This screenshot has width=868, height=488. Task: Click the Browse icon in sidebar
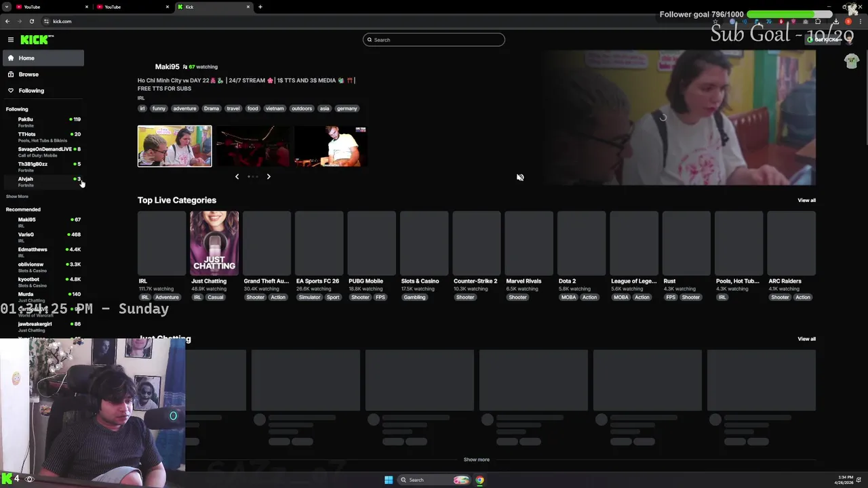point(11,75)
